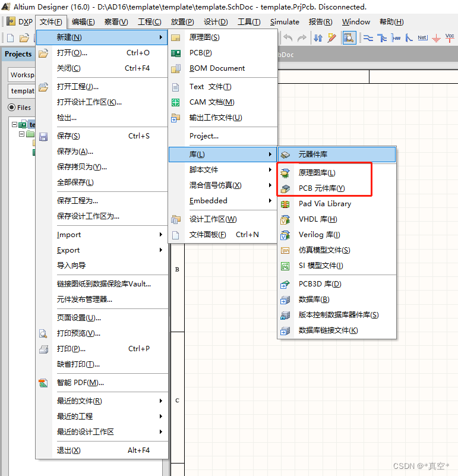Expand the 新建(N) submenu arrow

pyautogui.click(x=161, y=37)
